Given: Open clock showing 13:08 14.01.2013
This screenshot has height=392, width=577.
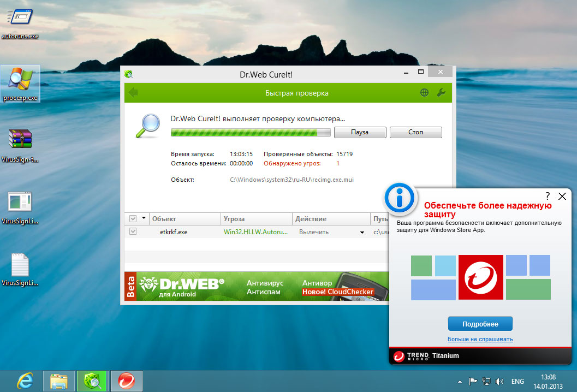Looking at the screenshot, I should click(x=548, y=382).
